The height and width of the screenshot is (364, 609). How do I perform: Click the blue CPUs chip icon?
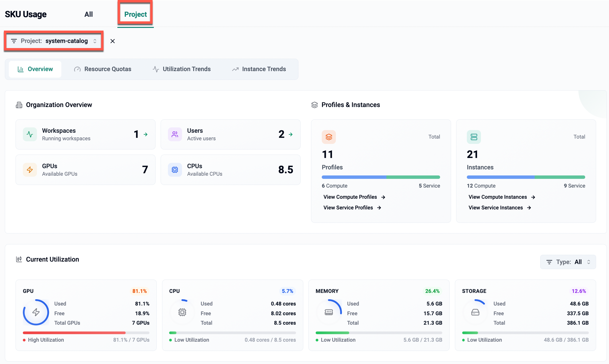point(174,170)
